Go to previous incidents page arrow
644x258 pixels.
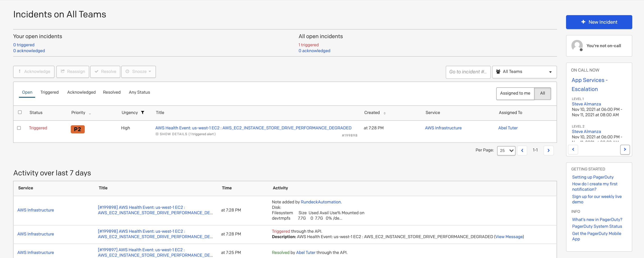pos(522,151)
